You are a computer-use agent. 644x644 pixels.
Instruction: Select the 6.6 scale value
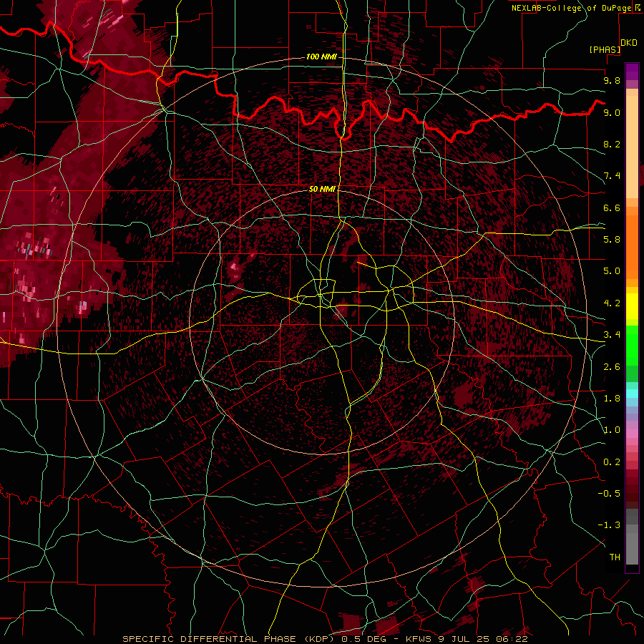coord(612,208)
